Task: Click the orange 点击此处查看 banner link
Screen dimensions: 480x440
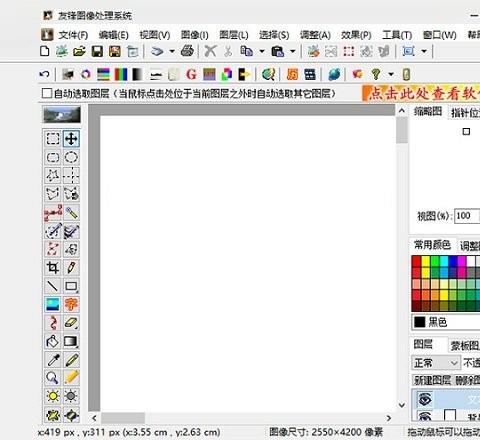Action: [422, 93]
